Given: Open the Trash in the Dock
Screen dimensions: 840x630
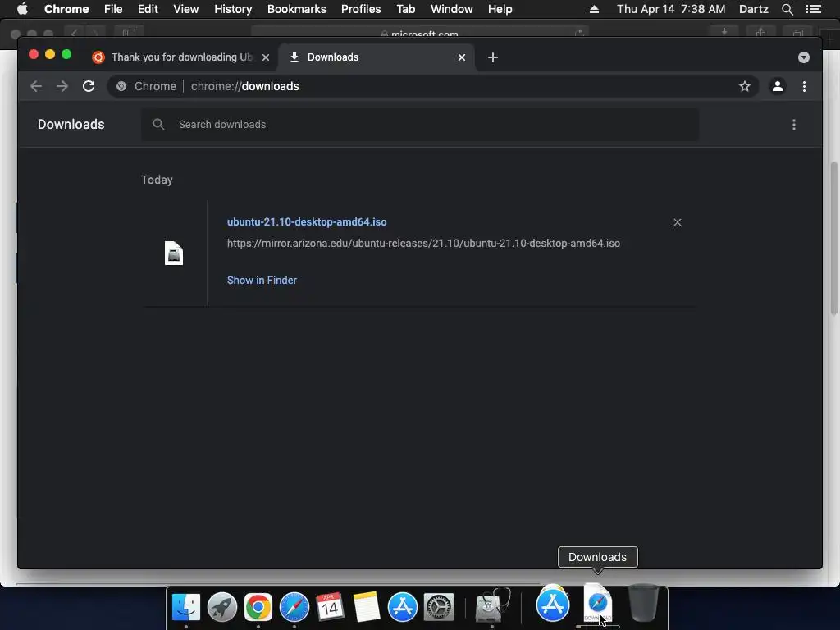Looking at the screenshot, I should [x=643, y=603].
